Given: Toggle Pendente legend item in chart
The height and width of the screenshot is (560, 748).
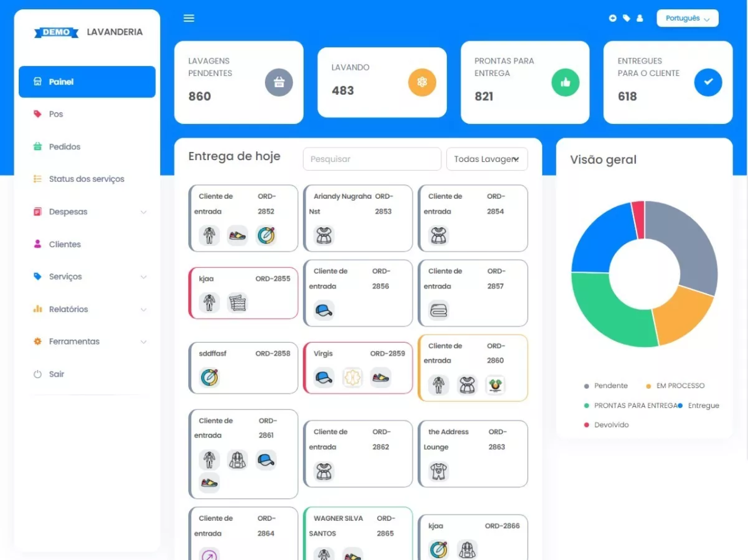Looking at the screenshot, I should [x=610, y=386].
